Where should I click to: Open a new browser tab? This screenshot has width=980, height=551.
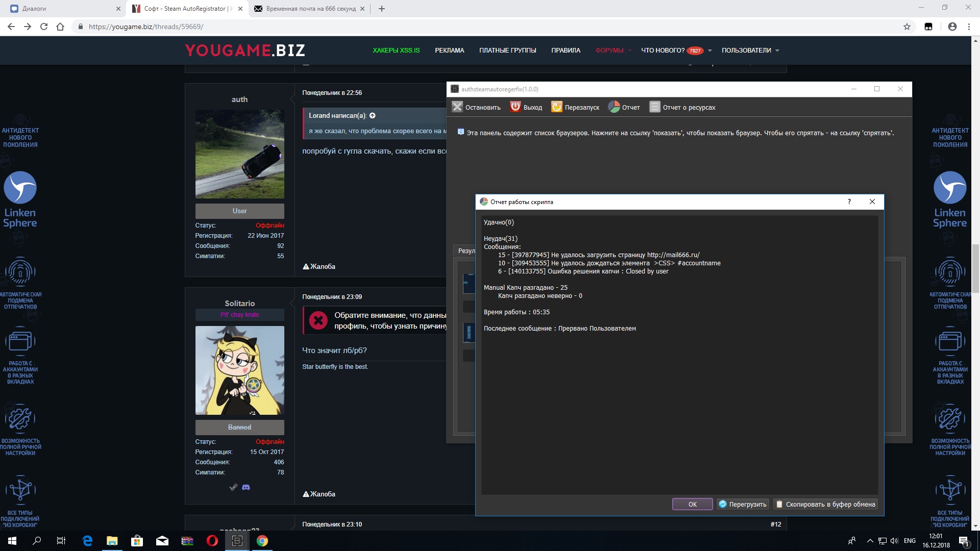(x=382, y=9)
